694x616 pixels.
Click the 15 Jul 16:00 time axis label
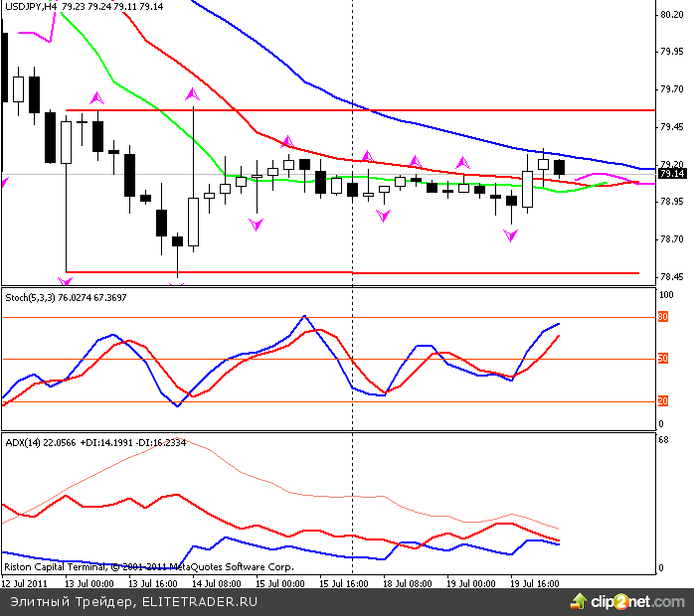pos(344,582)
